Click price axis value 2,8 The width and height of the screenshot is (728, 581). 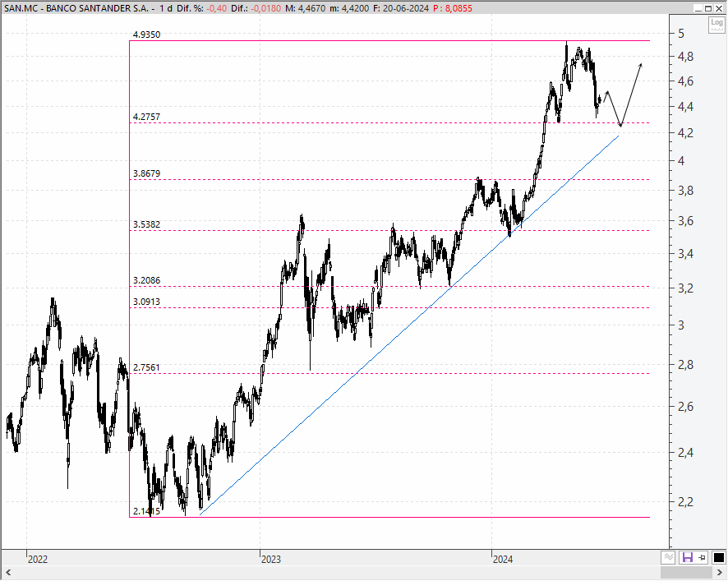[x=686, y=365]
